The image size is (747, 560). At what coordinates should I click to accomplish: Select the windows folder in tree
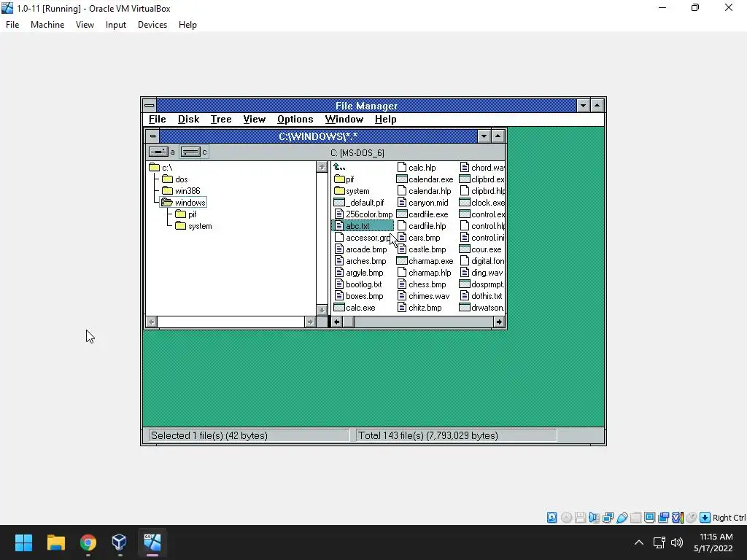coord(183,203)
